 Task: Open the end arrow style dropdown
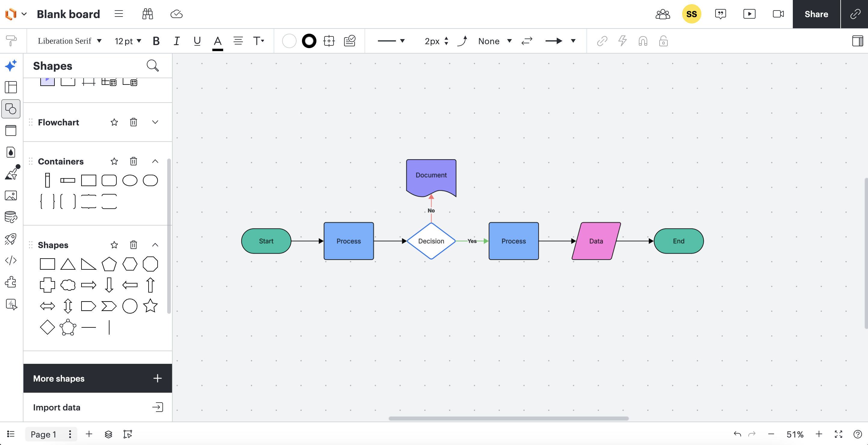[560, 41]
